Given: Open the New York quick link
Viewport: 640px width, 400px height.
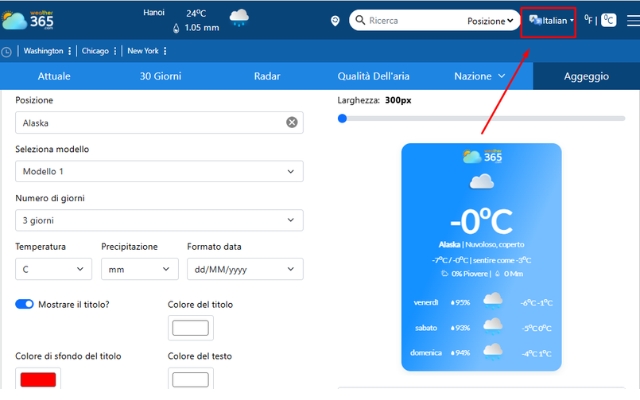Looking at the screenshot, I should pos(142,51).
